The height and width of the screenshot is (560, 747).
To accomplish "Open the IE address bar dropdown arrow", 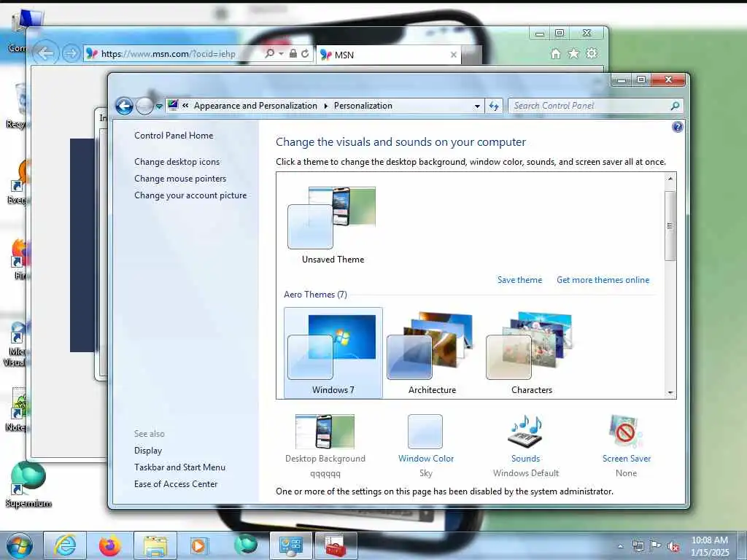I will pyautogui.click(x=281, y=54).
